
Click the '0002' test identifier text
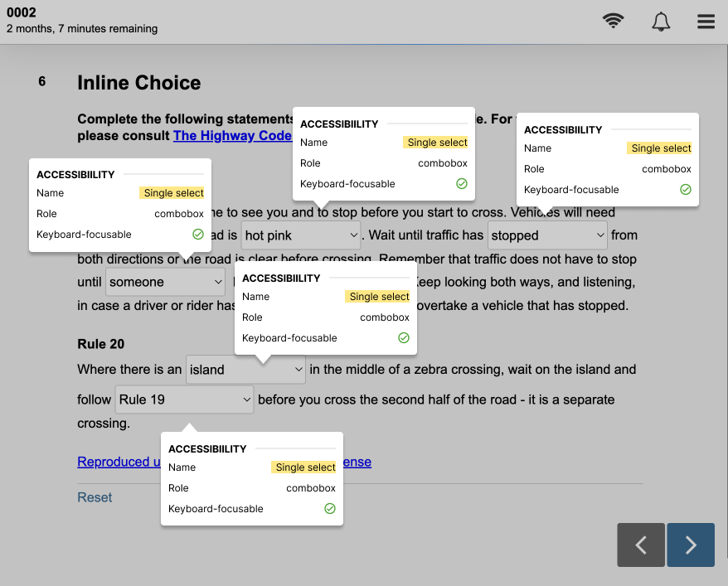[x=22, y=12]
